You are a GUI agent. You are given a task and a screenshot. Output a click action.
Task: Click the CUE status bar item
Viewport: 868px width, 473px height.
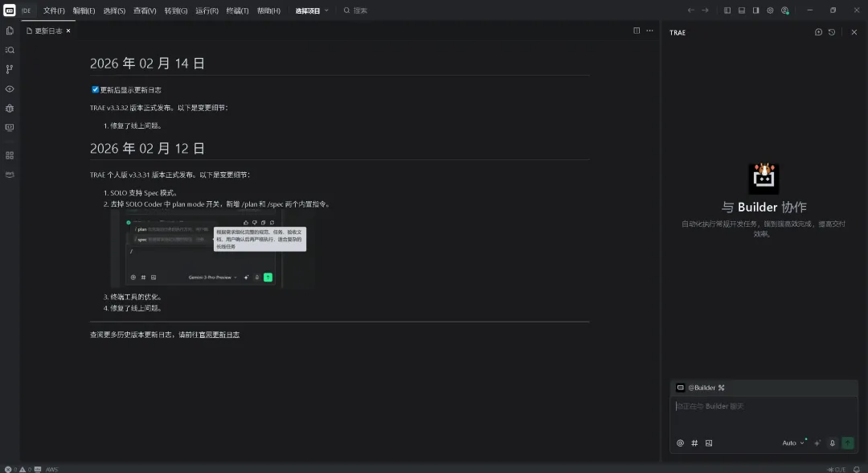point(837,469)
